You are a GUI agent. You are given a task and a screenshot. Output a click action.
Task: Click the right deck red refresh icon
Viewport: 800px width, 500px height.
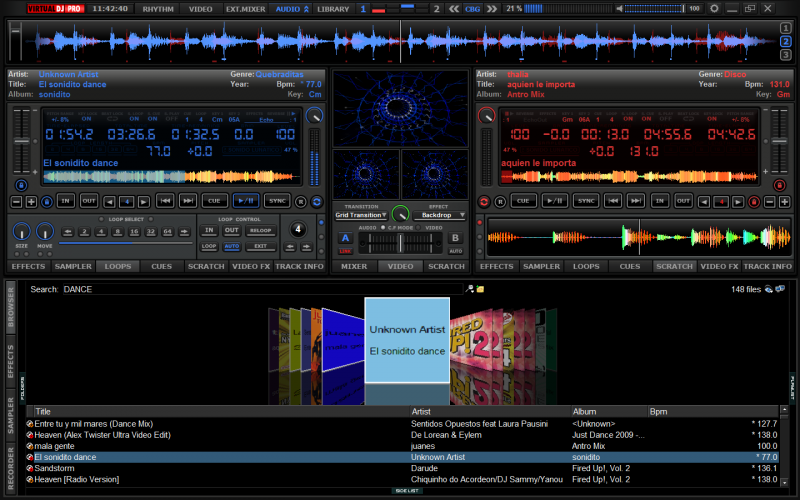point(484,202)
